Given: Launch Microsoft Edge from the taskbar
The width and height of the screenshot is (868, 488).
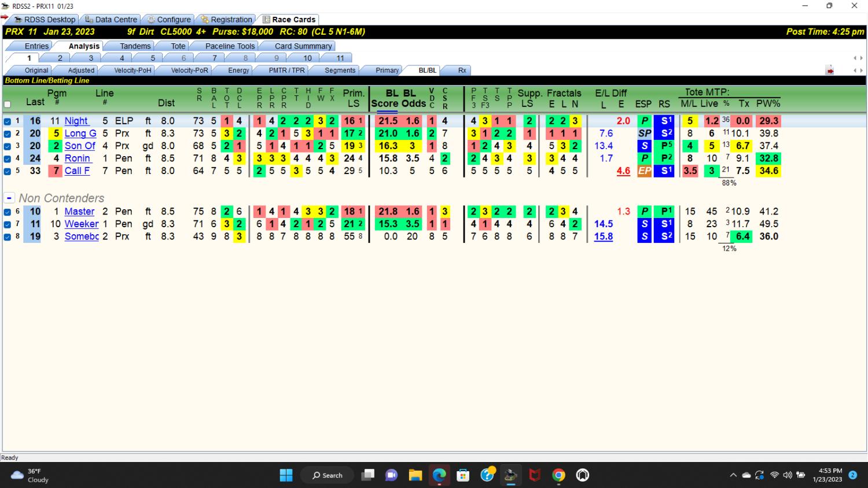Looking at the screenshot, I should point(439,475).
